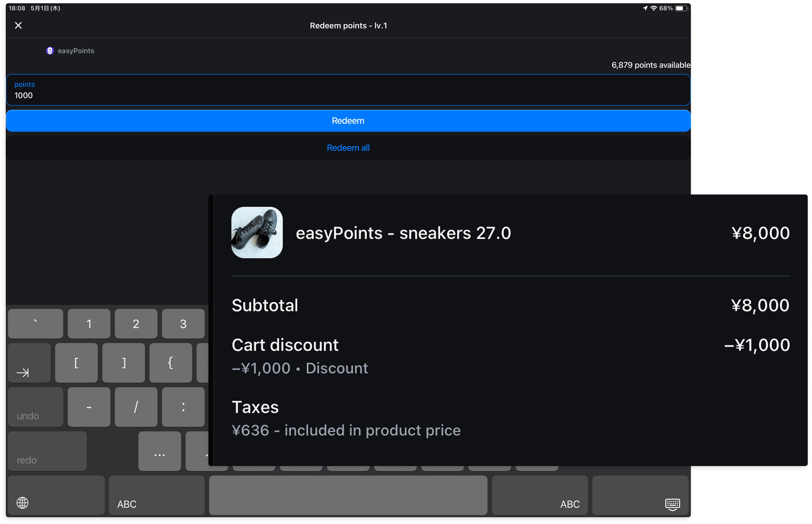Click the Wi-Fi icon in status bar

coord(654,8)
